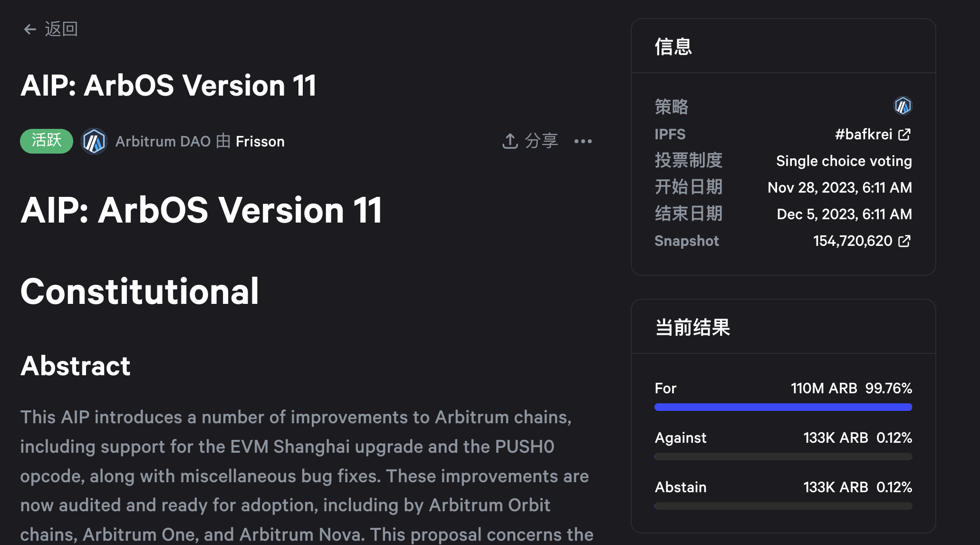Open the three-dot more options menu
The image size is (980, 545).
(x=583, y=141)
